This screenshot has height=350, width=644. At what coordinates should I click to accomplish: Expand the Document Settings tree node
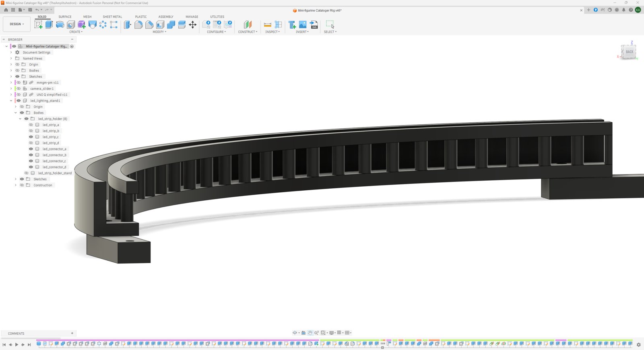tap(11, 52)
